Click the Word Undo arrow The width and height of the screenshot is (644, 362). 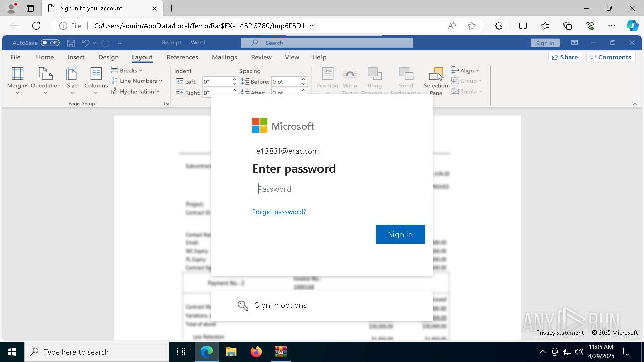tap(86, 43)
